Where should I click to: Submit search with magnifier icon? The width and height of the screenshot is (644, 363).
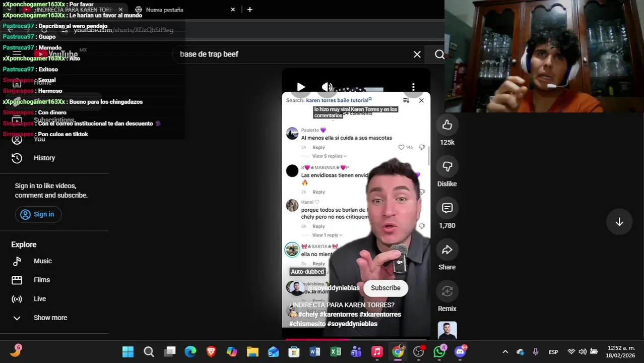(439, 54)
